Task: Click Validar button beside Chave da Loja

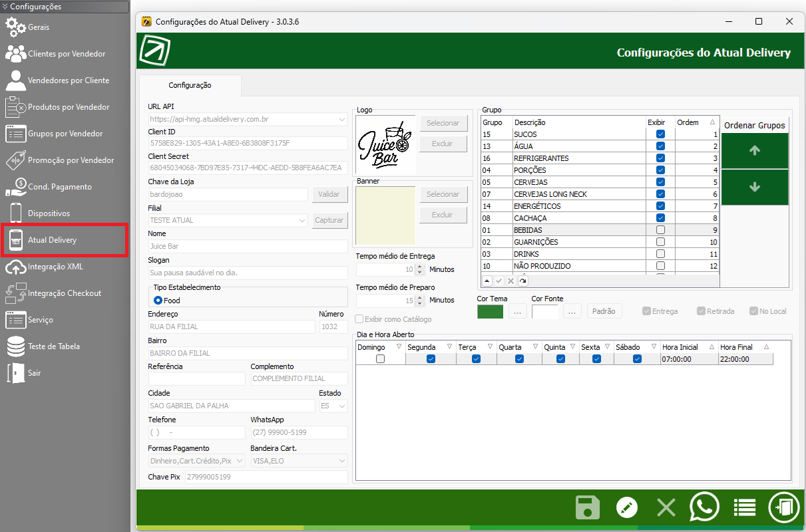Action: point(329,194)
